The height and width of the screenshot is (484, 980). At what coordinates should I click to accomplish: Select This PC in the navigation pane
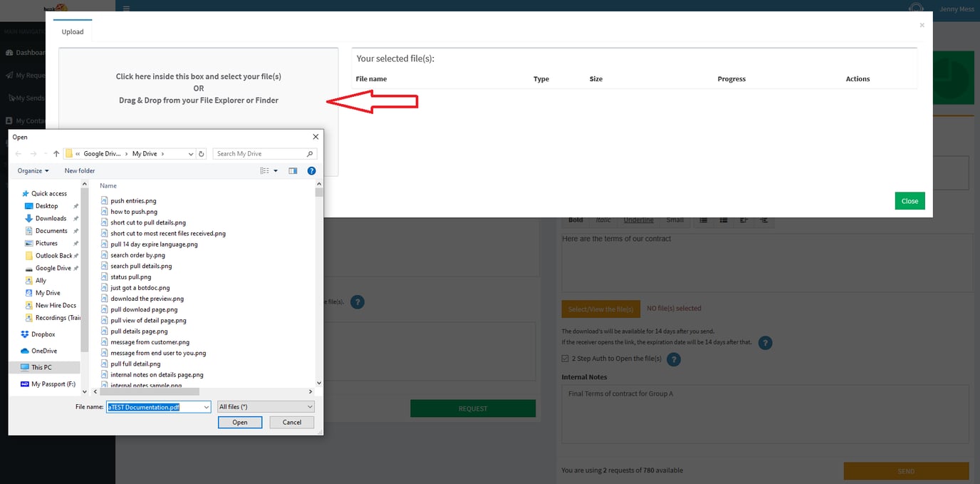(x=45, y=367)
